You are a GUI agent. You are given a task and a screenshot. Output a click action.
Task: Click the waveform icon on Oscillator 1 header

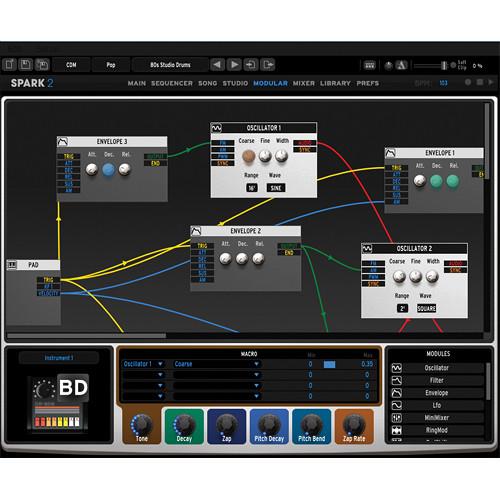[x=217, y=128]
